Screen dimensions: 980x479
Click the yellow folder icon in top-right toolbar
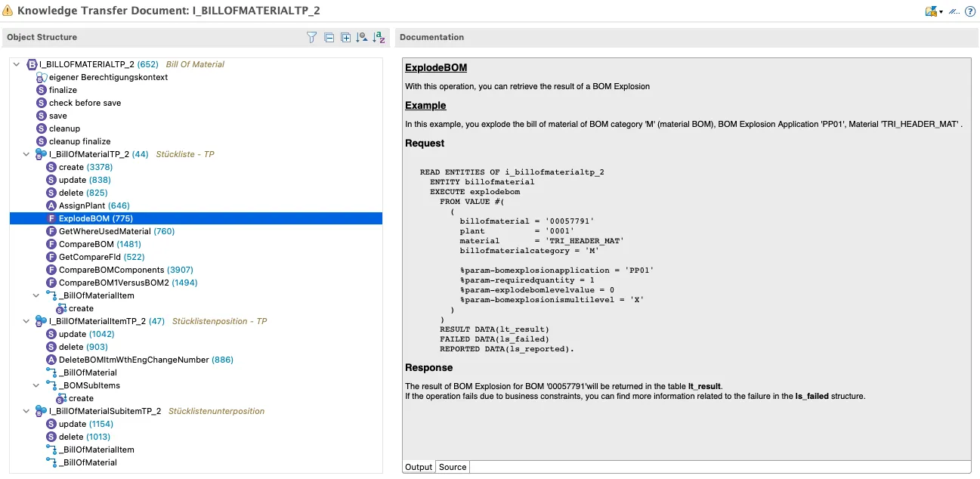[931, 11]
